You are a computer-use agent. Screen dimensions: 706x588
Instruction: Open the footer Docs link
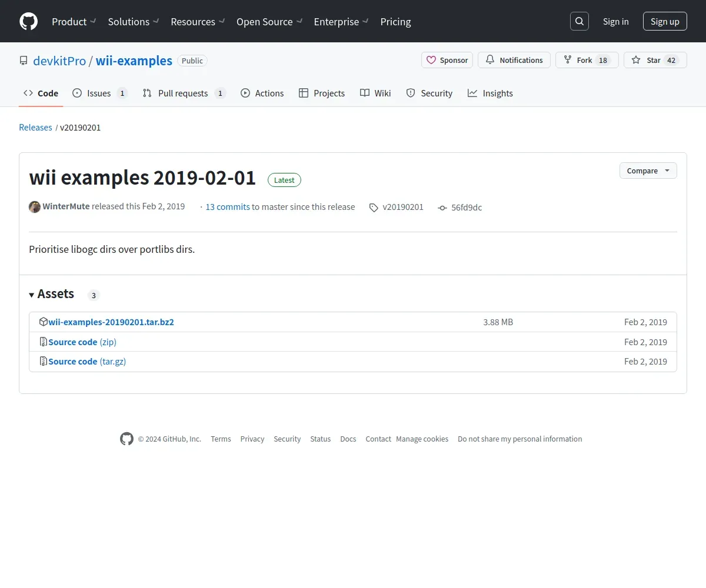click(348, 439)
